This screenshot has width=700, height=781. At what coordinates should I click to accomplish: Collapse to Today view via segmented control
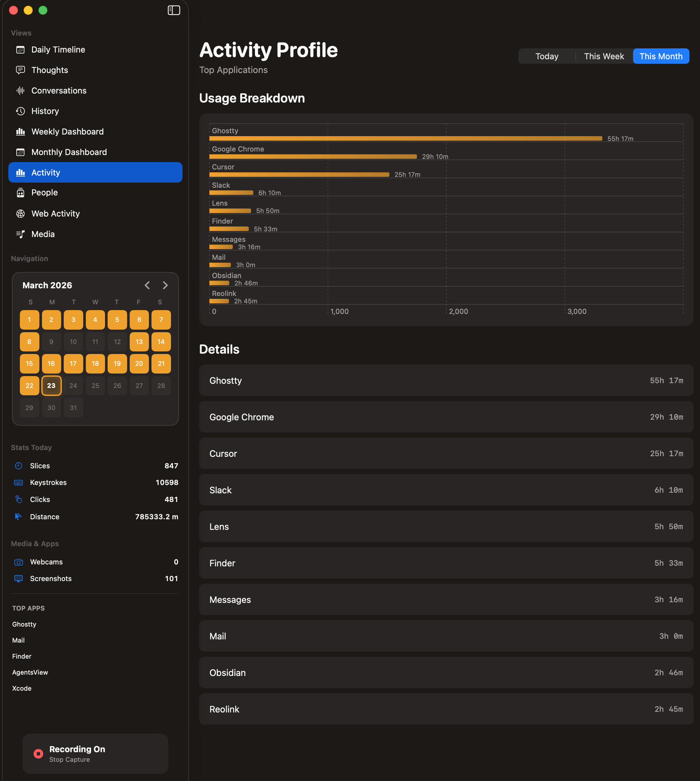click(547, 56)
